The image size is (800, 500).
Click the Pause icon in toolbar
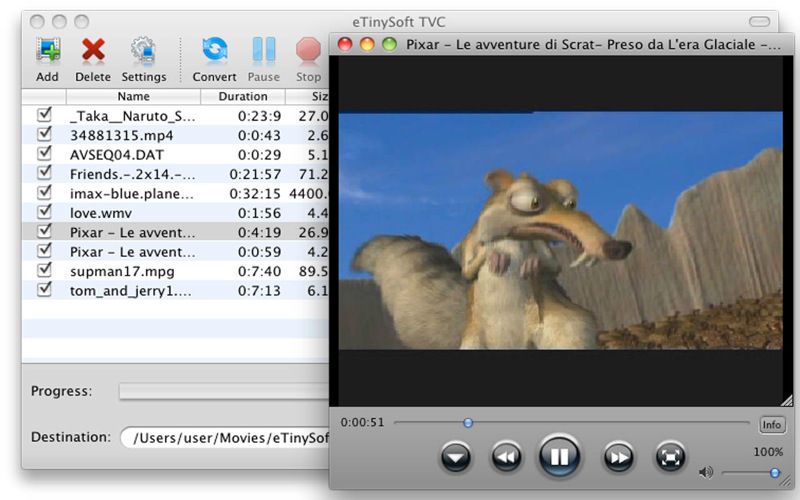coord(264,51)
